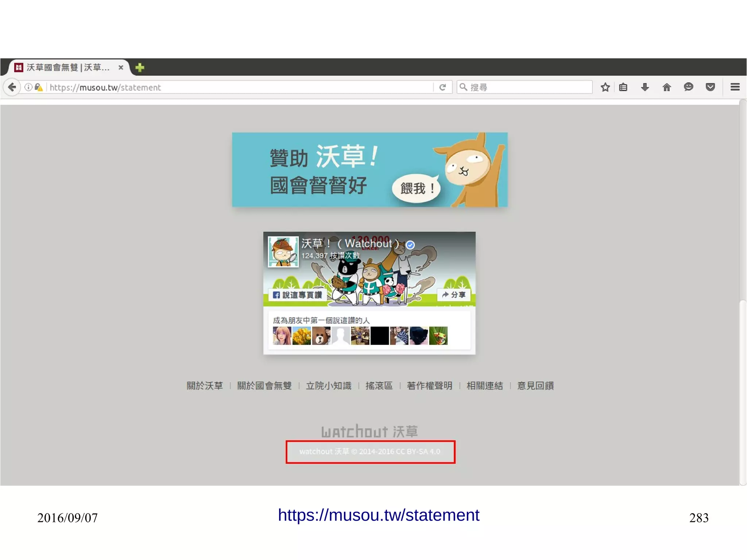Open the 關於沃草 footer link
This screenshot has width=747, height=560.
coord(205,386)
